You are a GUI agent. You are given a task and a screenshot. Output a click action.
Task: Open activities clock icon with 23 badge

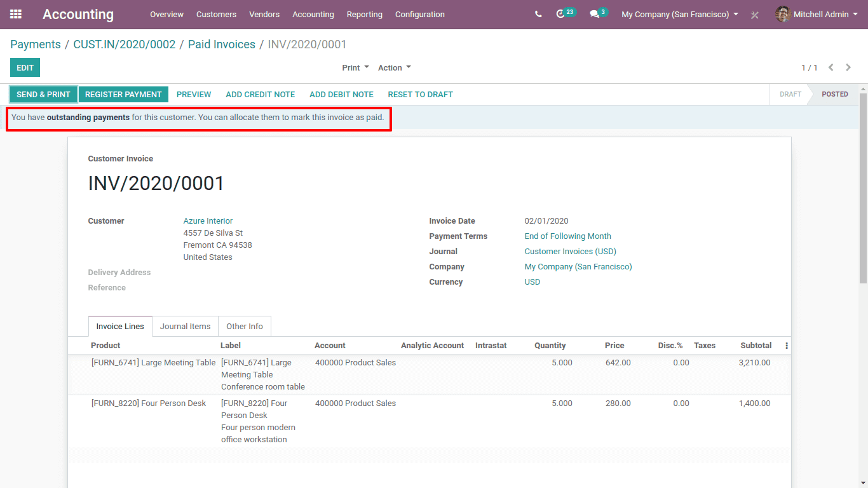click(x=566, y=13)
